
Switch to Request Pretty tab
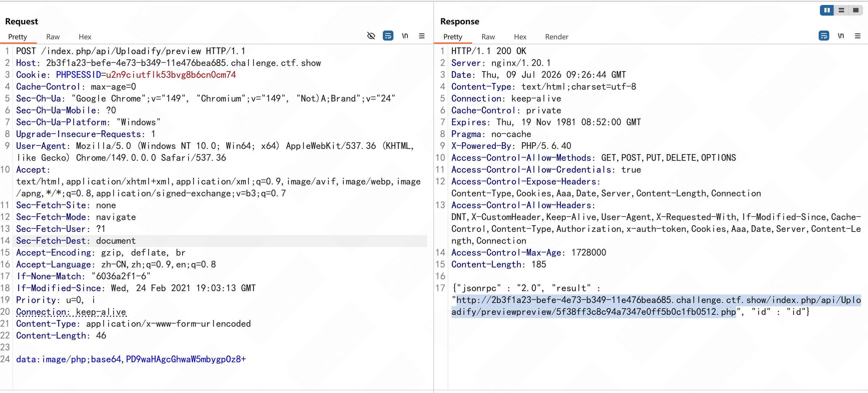(x=17, y=37)
